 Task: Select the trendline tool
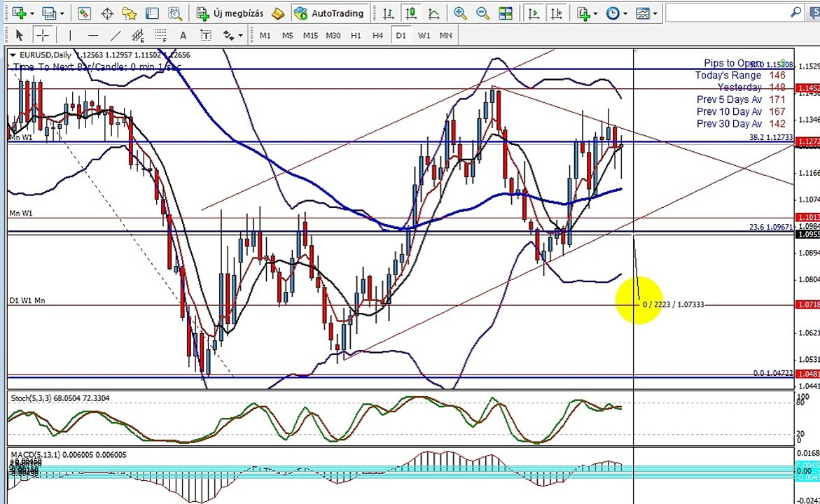pos(116,36)
